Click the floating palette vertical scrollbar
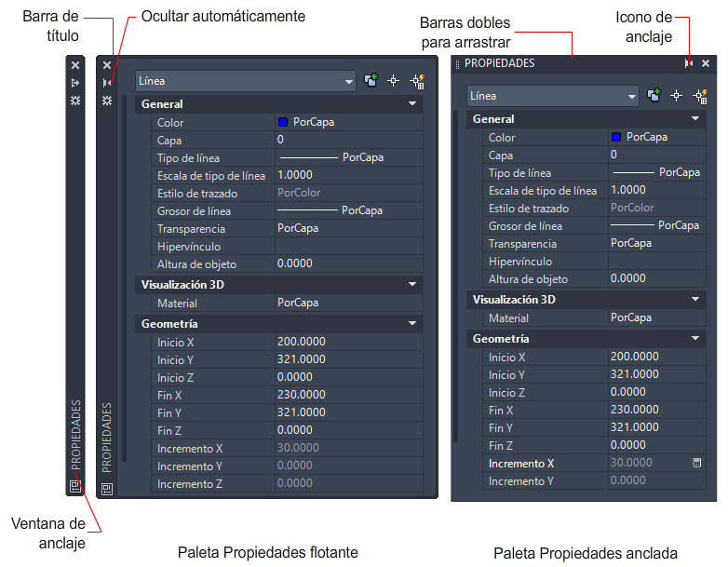This screenshot has width=728, height=567. coord(125,278)
